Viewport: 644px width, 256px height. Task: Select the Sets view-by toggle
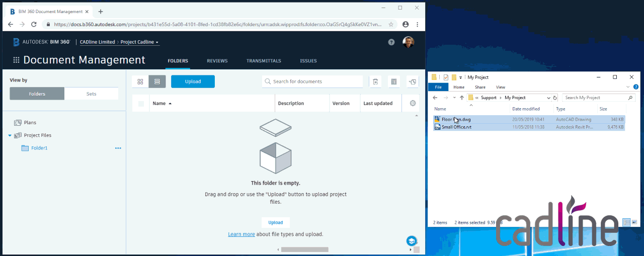click(91, 94)
